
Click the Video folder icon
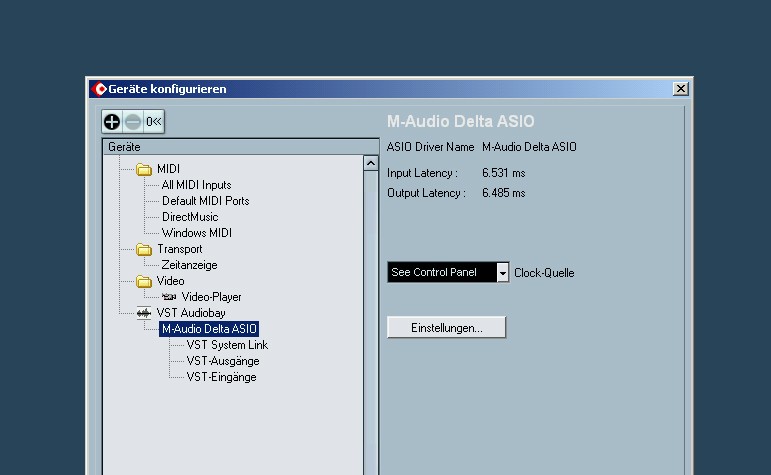(x=144, y=281)
